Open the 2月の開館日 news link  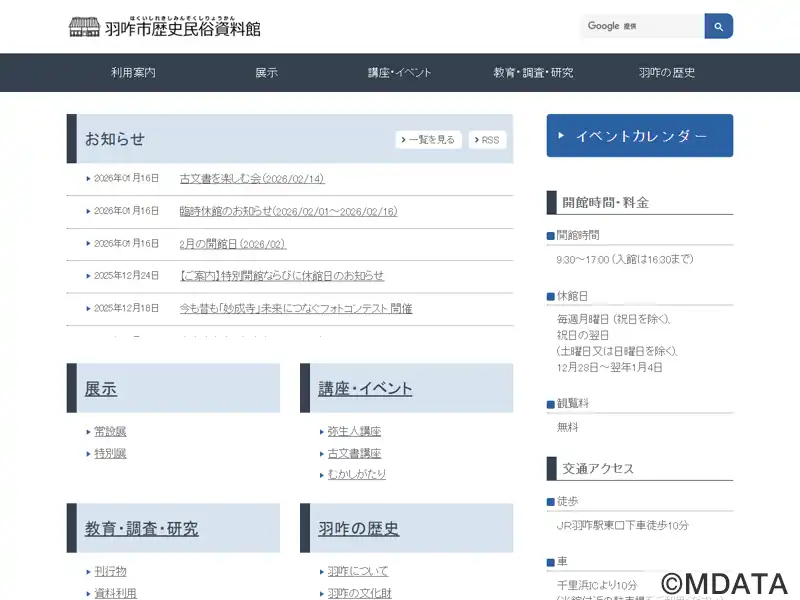click(x=232, y=244)
